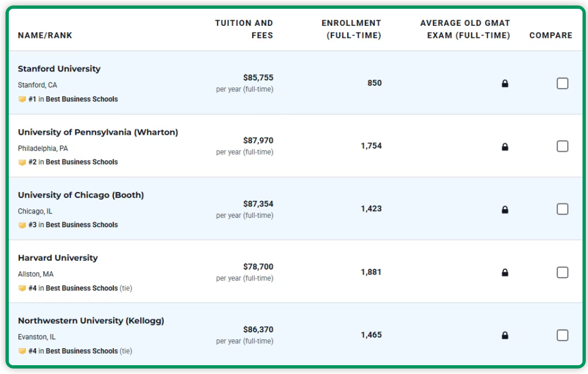This screenshot has height=374, width=588.
Task: Check the compare box for Stanford University
Action: coord(562,84)
